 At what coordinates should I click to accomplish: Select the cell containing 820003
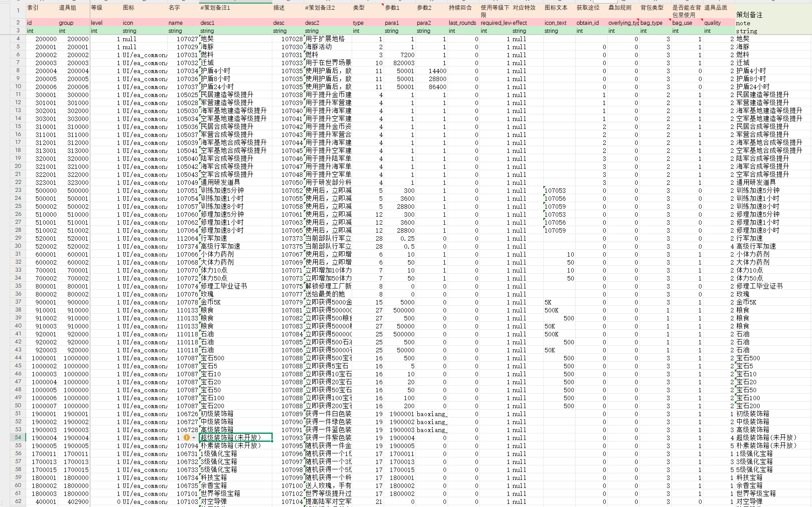(x=400, y=63)
